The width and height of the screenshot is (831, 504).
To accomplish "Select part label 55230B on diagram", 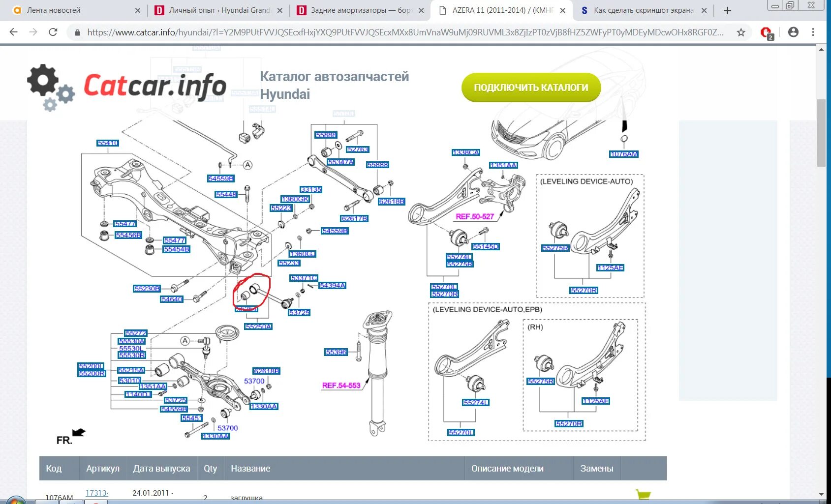I will (147, 289).
